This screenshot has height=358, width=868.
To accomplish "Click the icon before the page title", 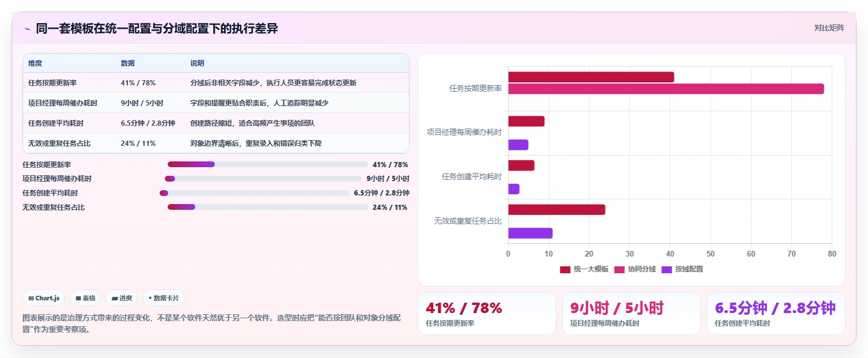I will [27, 29].
